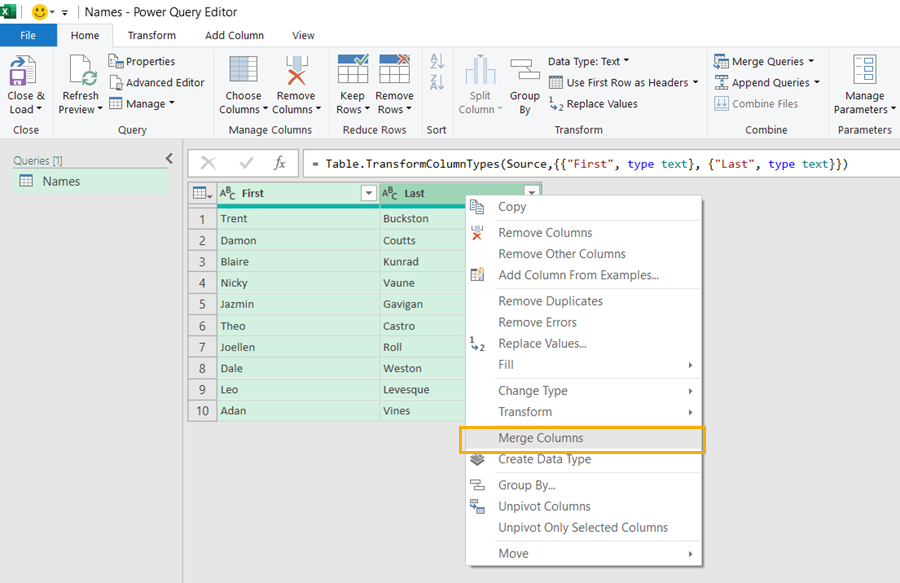Choose Add Column From Examples
Viewport: 900px width, 583px height.
click(583, 275)
